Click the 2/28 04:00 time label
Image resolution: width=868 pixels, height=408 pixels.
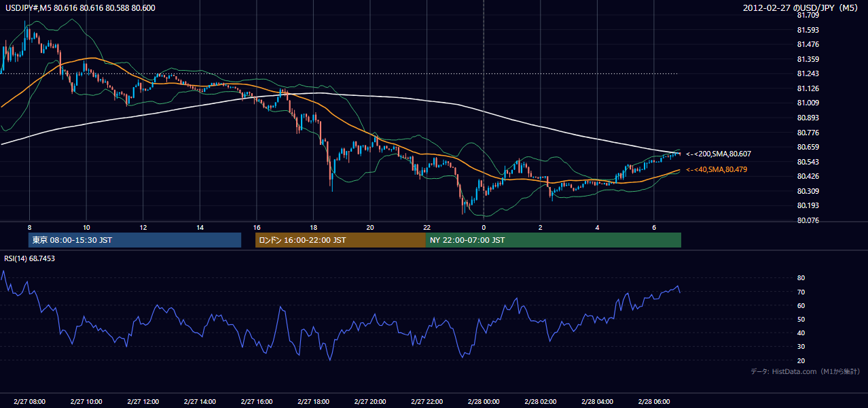click(597, 402)
